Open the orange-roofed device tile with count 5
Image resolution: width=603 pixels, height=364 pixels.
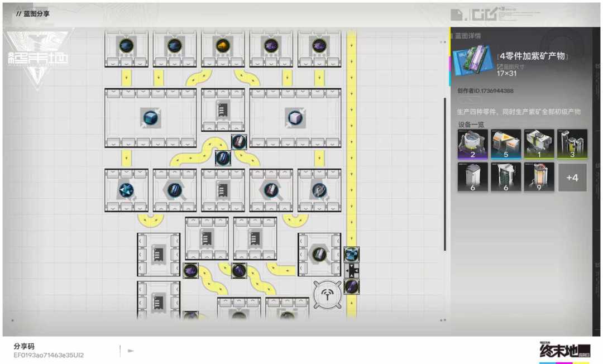point(506,144)
